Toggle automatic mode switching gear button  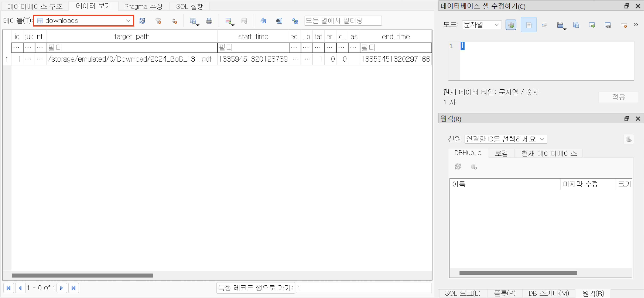pos(511,25)
